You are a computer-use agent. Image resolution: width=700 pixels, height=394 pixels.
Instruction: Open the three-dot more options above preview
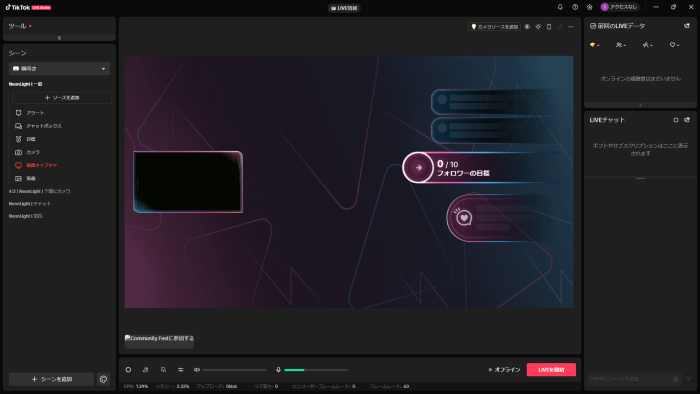coord(571,27)
